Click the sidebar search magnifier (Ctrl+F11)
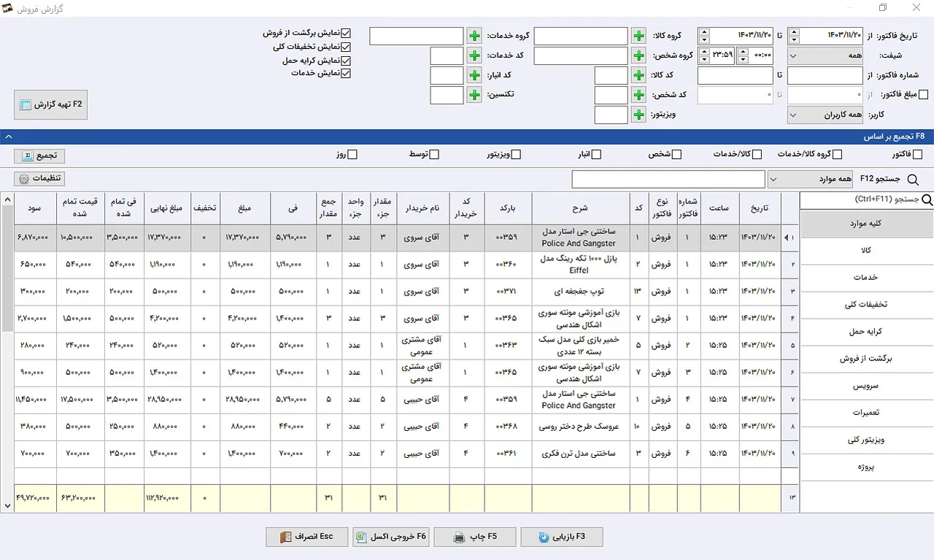Image resolution: width=934 pixels, height=560 pixels. pyautogui.click(x=927, y=200)
